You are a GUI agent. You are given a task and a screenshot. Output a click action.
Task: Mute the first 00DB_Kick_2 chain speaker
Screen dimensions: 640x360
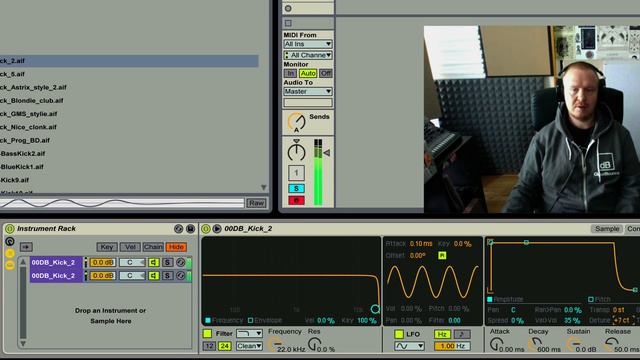coord(154,262)
